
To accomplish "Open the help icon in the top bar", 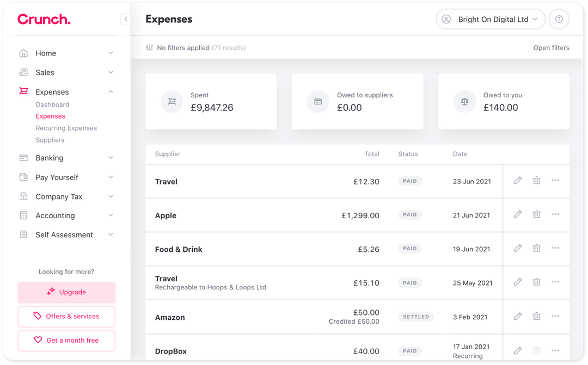I will [x=559, y=19].
